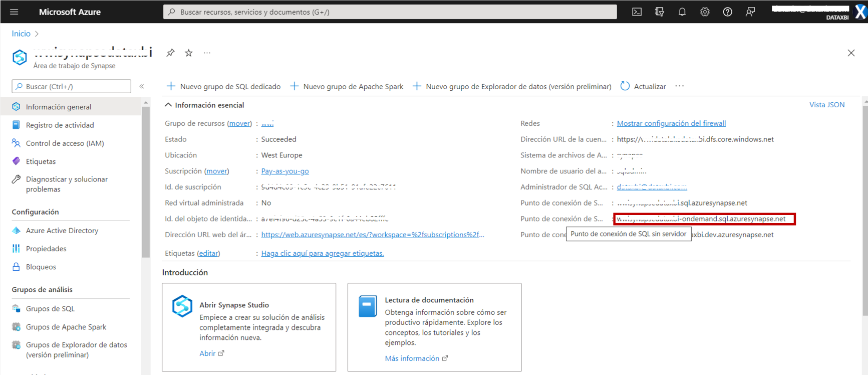Close the workspace blade
Screen dimensions: 868x375
pos(851,53)
